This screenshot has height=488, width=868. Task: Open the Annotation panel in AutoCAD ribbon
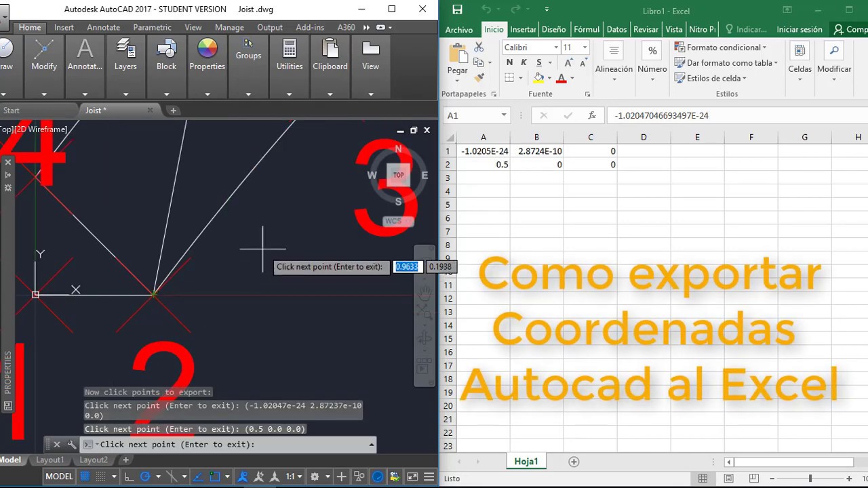pyautogui.click(x=85, y=66)
